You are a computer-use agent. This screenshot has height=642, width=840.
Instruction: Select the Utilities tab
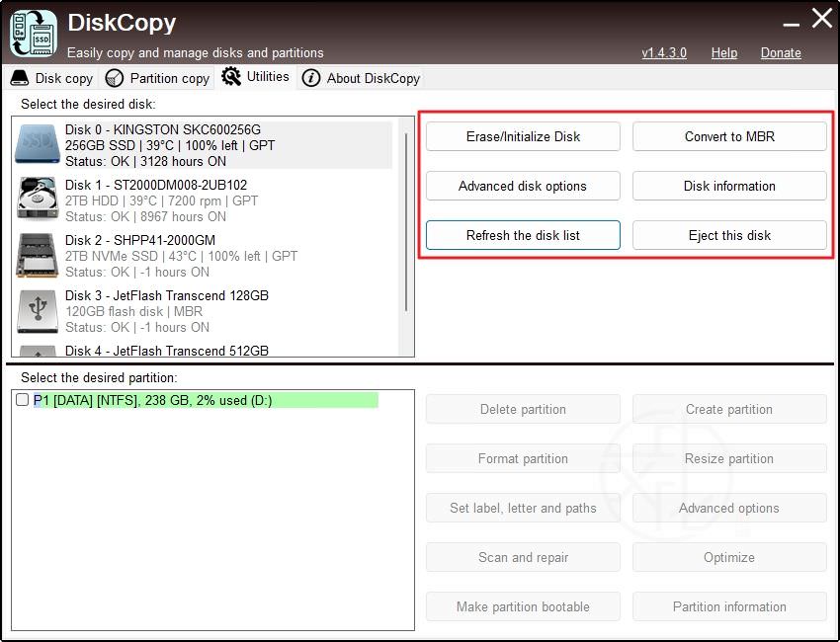[256, 76]
